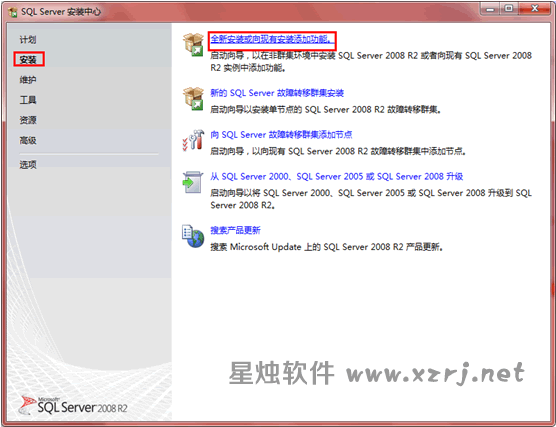Viewport: 556px width, 427px height.
Task: Open 选项 in the sidebar
Action: (x=28, y=165)
